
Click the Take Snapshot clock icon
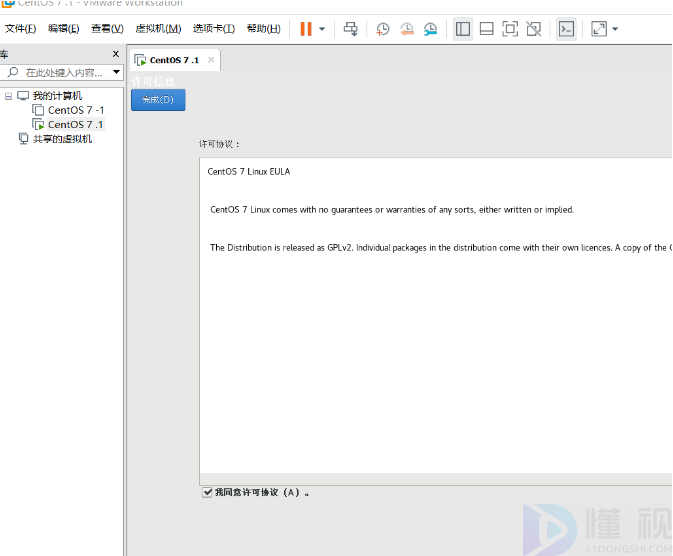(x=383, y=29)
